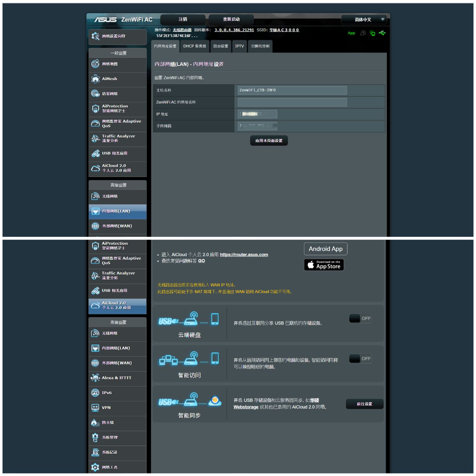Click the green App link in header

click(351, 33)
